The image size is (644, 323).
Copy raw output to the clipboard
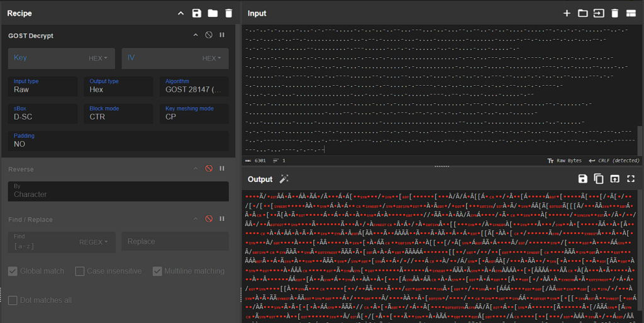pyautogui.click(x=599, y=179)
